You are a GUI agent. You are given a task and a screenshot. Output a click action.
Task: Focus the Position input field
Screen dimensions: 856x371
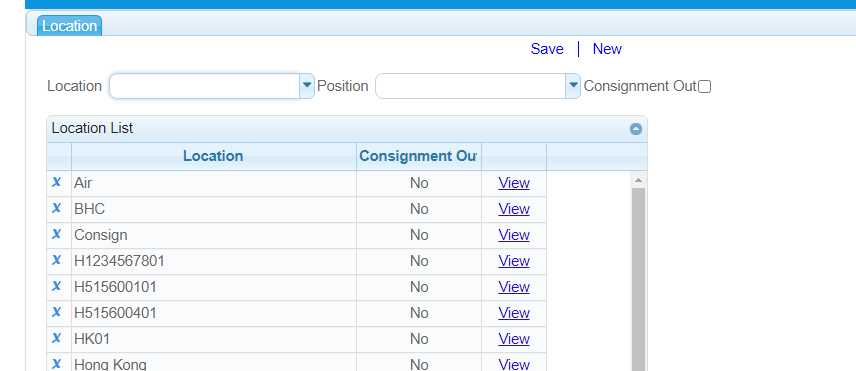(x=471, y=86)
